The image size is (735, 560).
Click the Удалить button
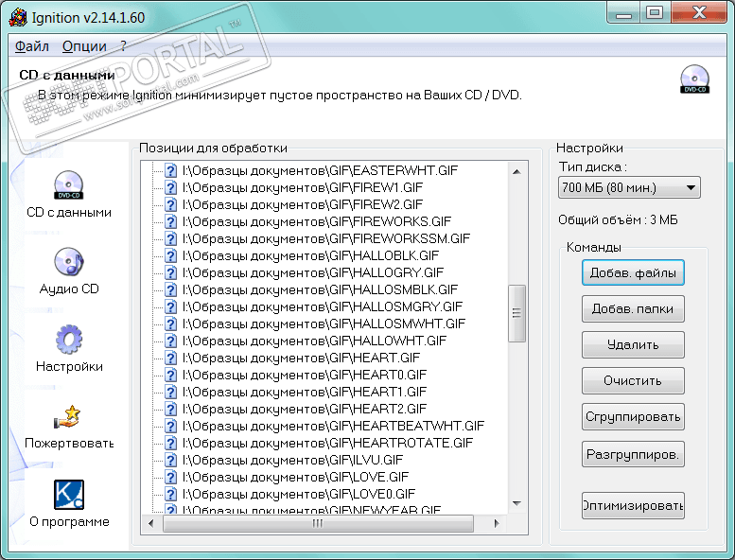coord(633,345)
